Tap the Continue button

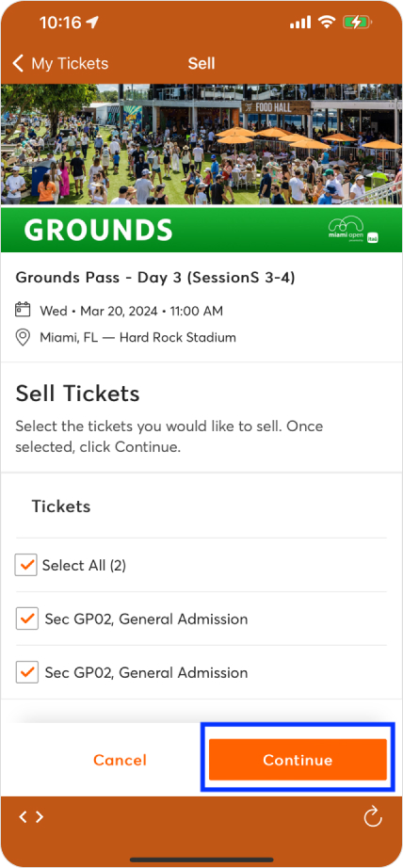[x=298, y=760]
